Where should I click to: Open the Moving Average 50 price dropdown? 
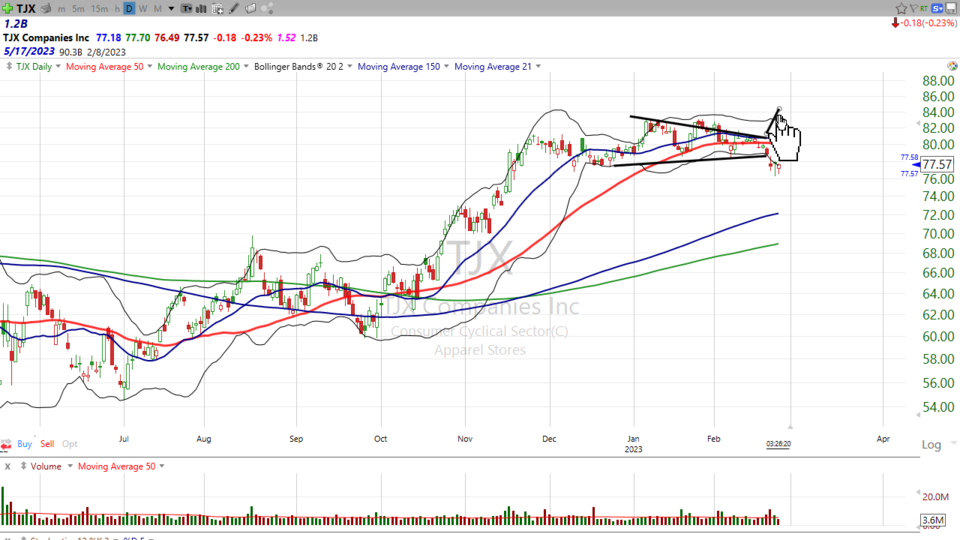click(149, 66)
